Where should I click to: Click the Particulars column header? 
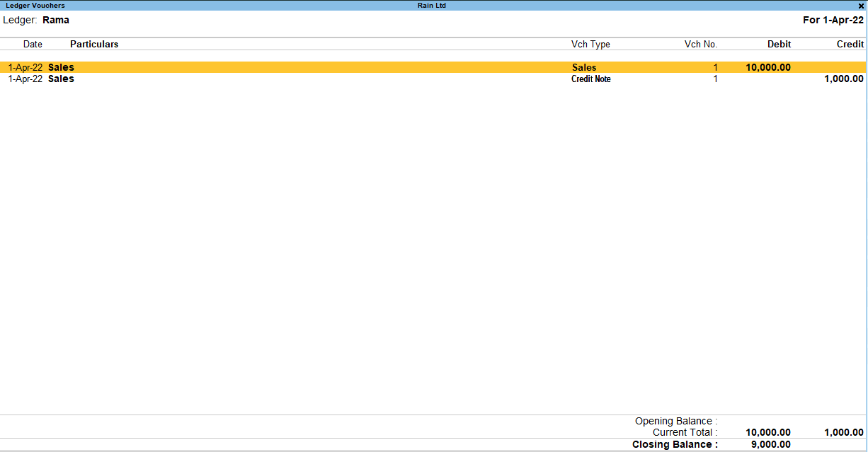(x=94, y=45)
